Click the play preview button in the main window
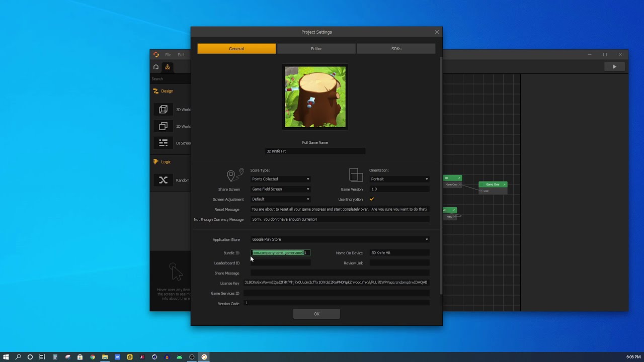 [614, 66]
